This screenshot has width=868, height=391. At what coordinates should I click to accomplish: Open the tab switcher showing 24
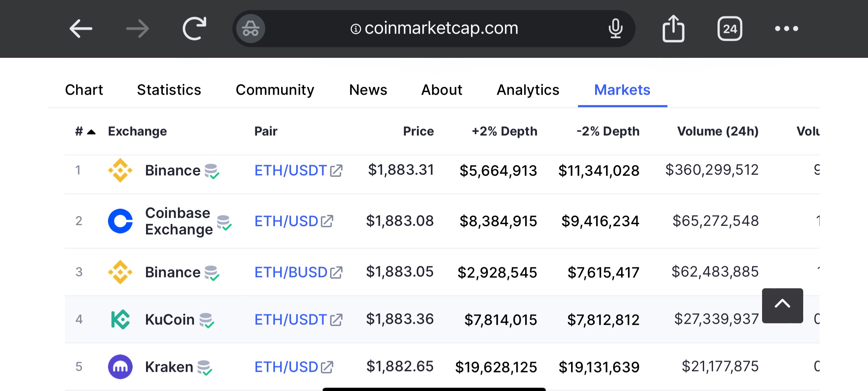tap(730, 28)
